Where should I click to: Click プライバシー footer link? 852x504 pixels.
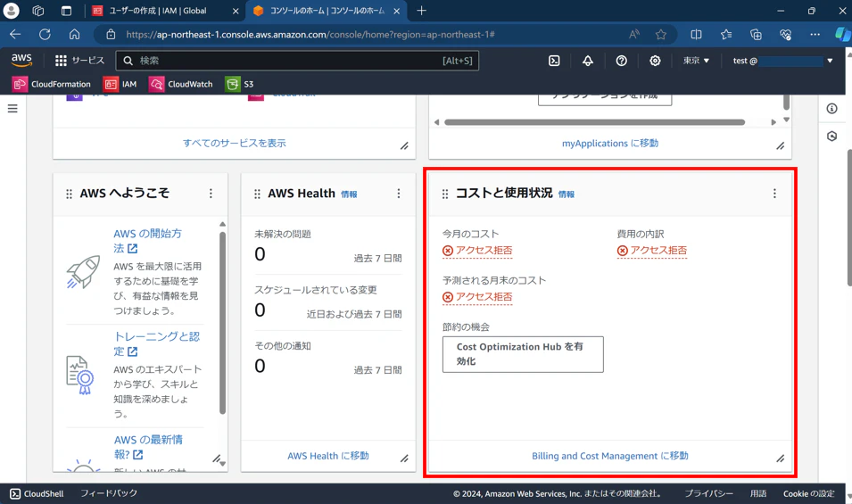[708, 493]
